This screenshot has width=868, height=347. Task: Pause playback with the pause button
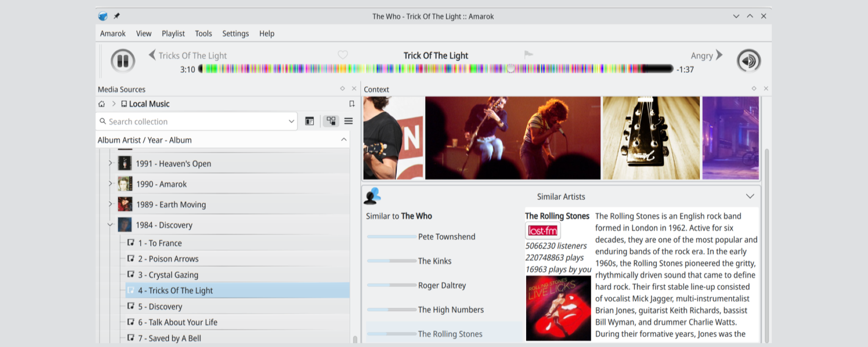(x=122, y=61)
